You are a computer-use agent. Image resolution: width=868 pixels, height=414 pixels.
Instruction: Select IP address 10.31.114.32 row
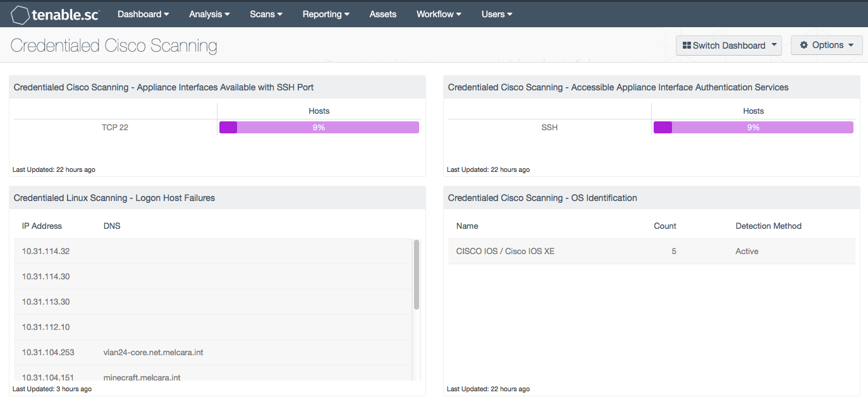click(x=213, y=252)
